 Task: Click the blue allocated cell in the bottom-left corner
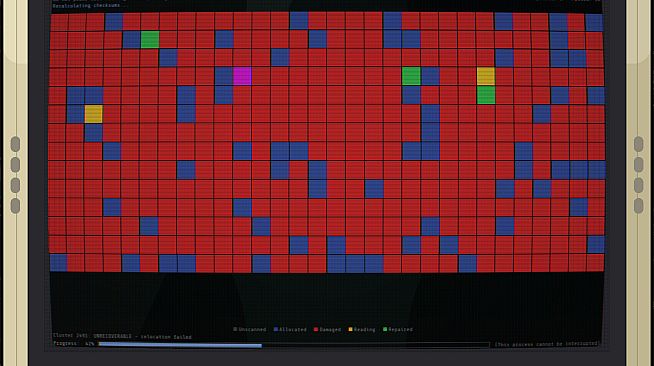pyautogui.click(x=58, y=263)
